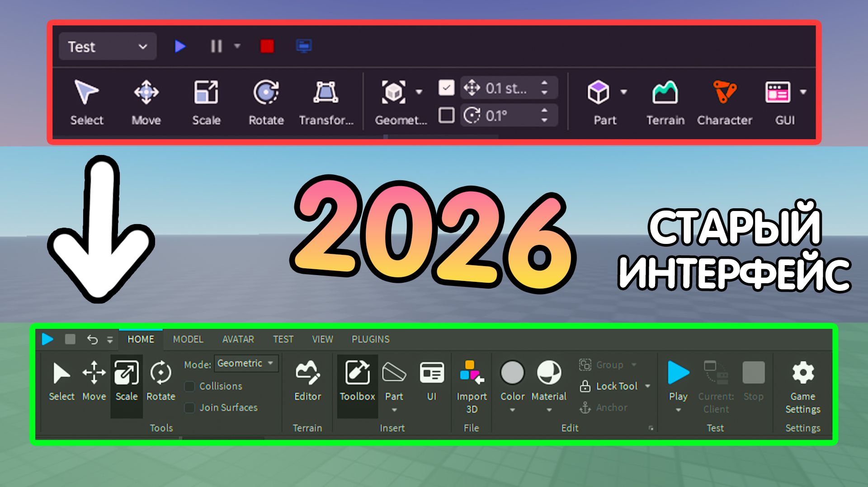Open the Terrain tool in the new toolbar
The image size is (868, 487).
665,103
